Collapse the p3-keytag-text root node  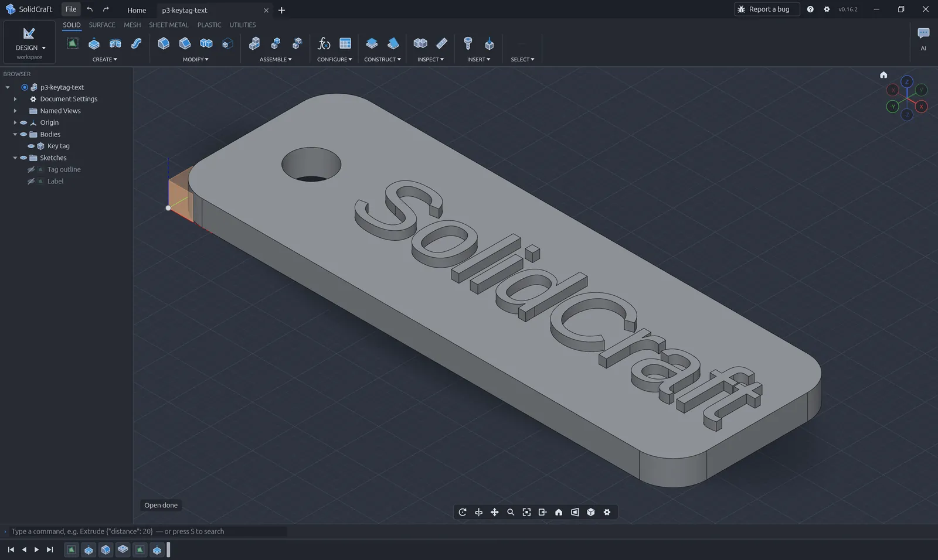point(8,87)
